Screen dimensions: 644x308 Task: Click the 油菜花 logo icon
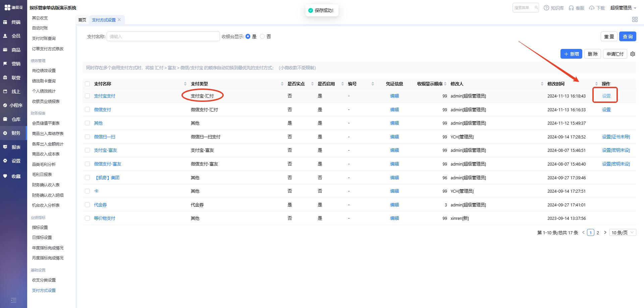point(7,7)
